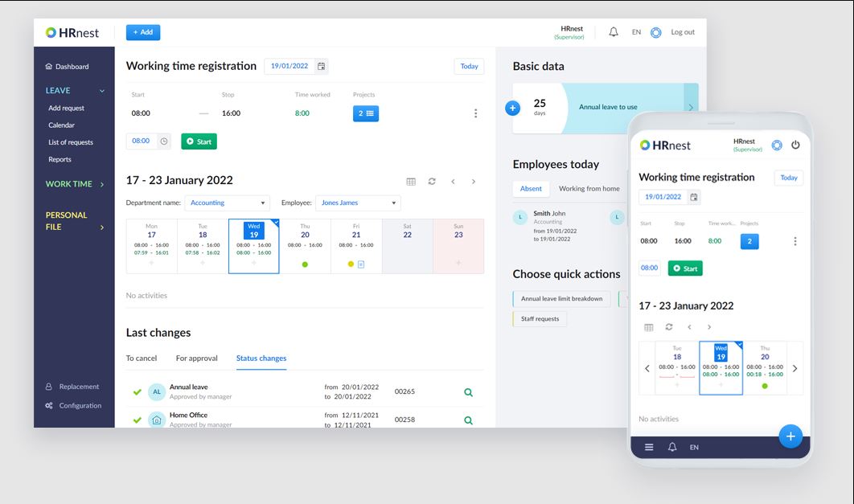Image resolution: width=854 pixels, height=504 pixels.
Task: Open Employee dropdown Jones James
Action: click(358, 203)
